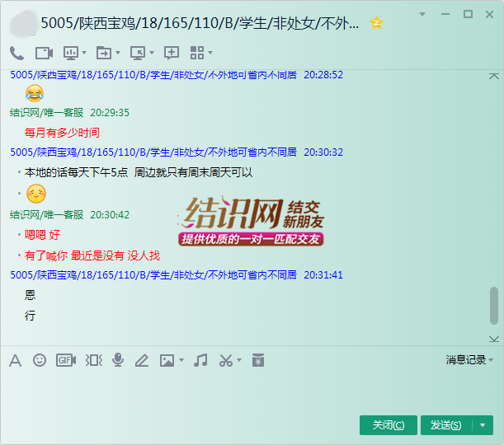
Task: Click the 关闭(C) button
Action: pos(389,425)
